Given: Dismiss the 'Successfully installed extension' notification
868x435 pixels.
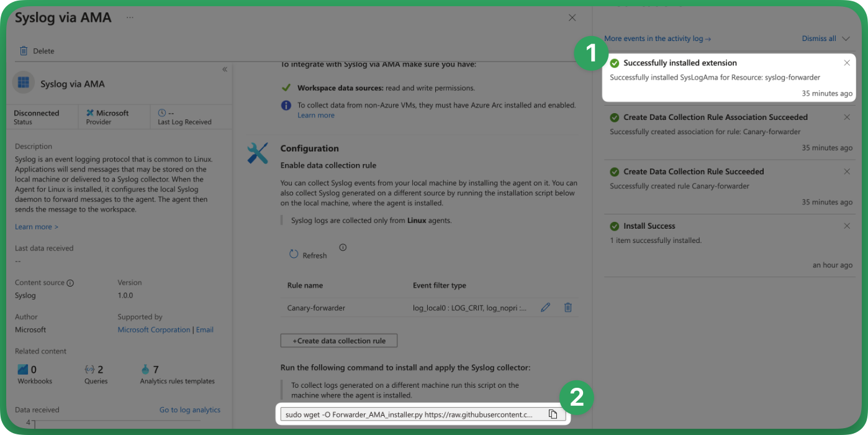Looking at the screenshot, I should click(x=847, y=63).
